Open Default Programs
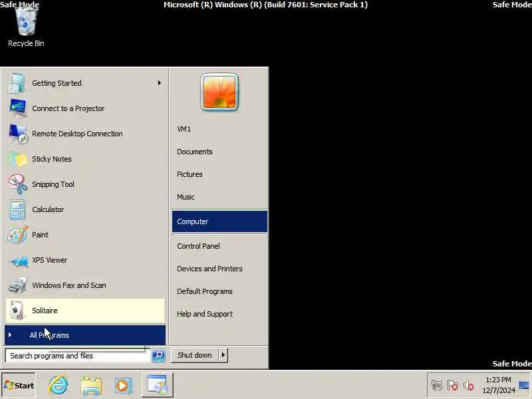Viewport: 532px width, 399px height. pyautogui.click(x=205, y=291)
